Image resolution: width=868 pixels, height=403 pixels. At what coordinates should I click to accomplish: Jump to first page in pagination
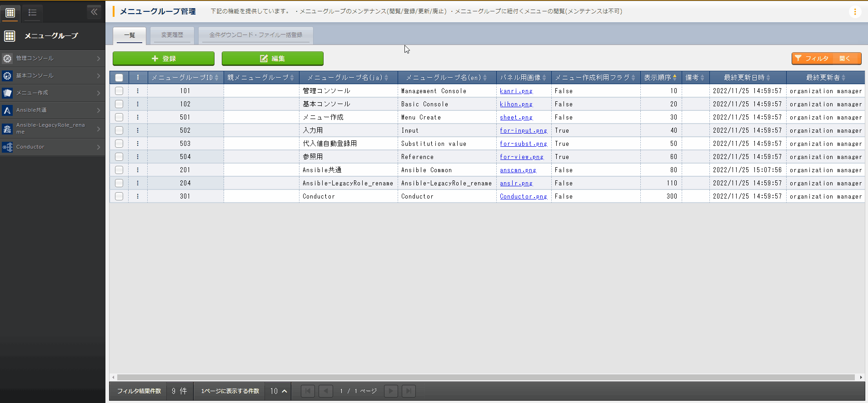(x=308, y=391)
